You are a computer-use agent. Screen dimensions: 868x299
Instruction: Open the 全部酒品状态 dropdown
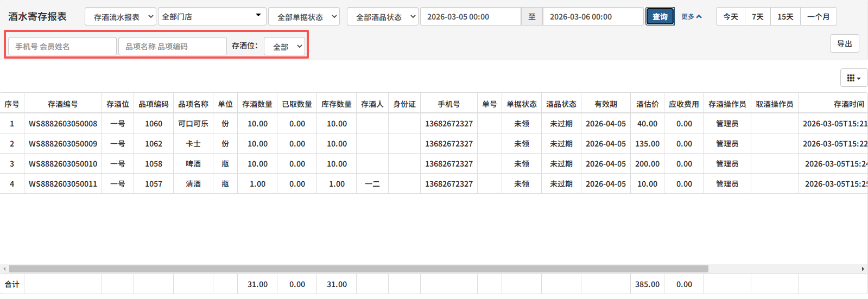click(382, 17)
